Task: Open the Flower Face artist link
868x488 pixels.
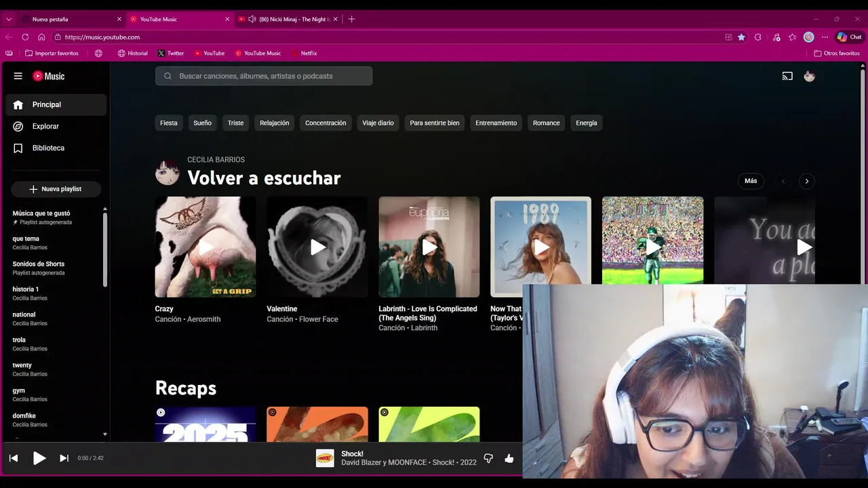Action: tap(319, 319)
